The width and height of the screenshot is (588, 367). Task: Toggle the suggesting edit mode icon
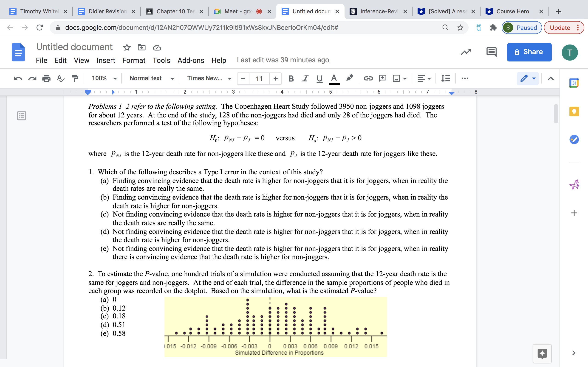click(x=528, y=79)
